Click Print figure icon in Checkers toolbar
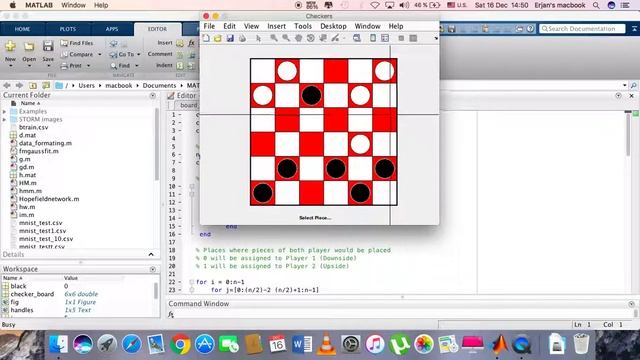This screenshot has height=360, width=640. (242, 38)
